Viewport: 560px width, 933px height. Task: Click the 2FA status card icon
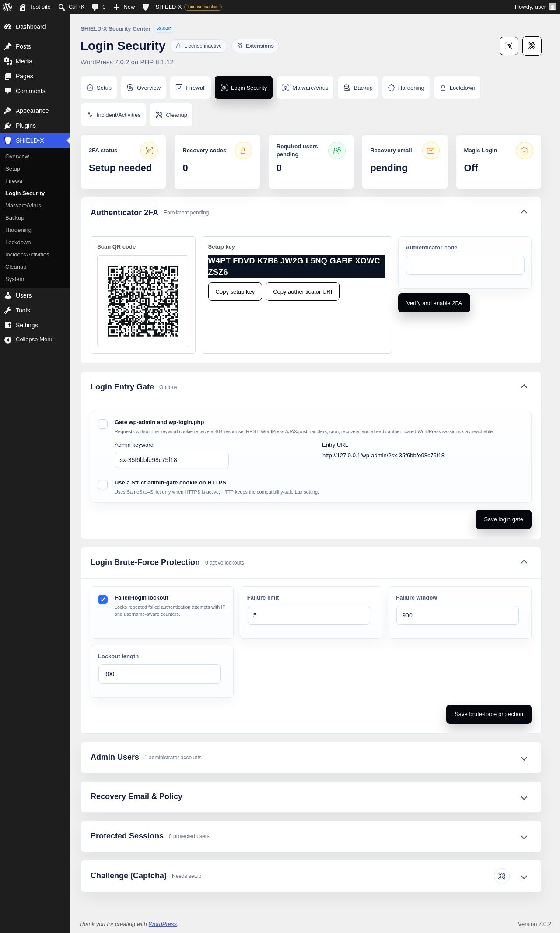click(149, 151)
